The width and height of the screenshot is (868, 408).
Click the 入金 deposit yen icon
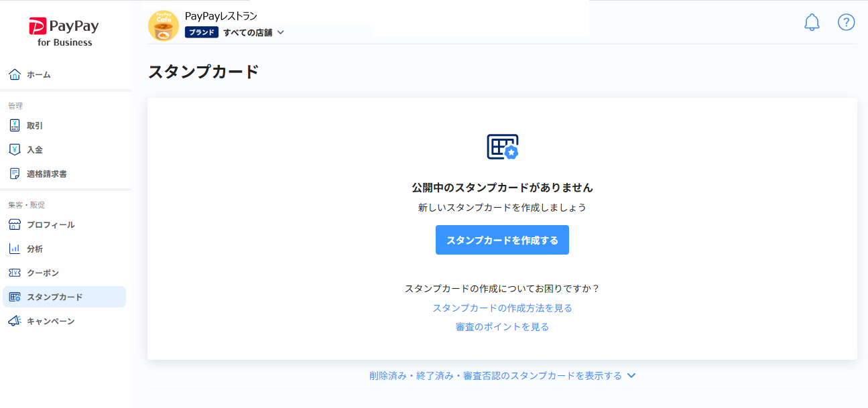click(x=15, y=149)
